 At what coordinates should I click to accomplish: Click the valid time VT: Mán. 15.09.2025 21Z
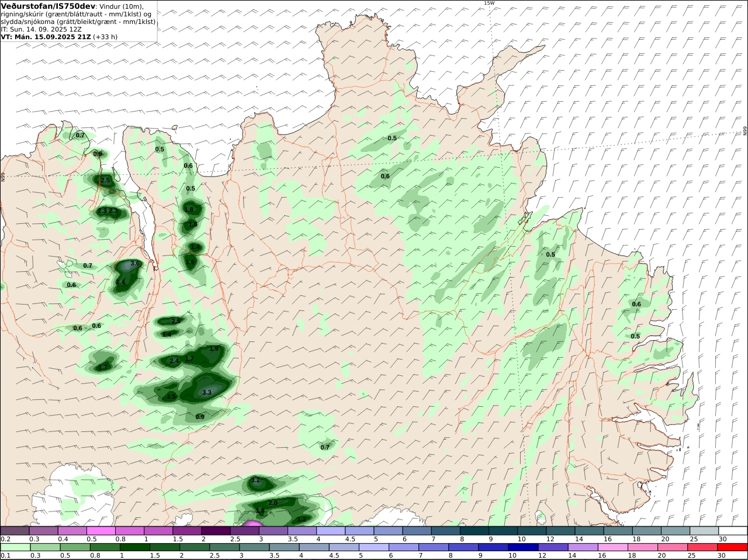point(46,36)
